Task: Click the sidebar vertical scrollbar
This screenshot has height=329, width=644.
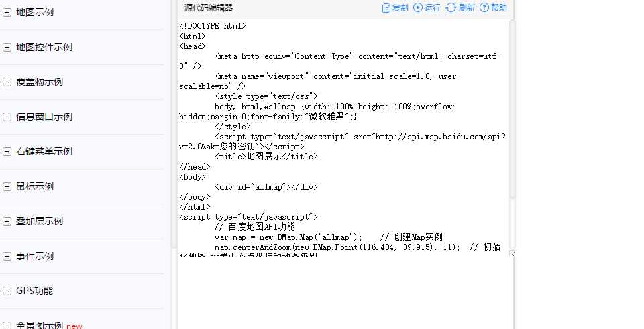Action: coord(174,123)
